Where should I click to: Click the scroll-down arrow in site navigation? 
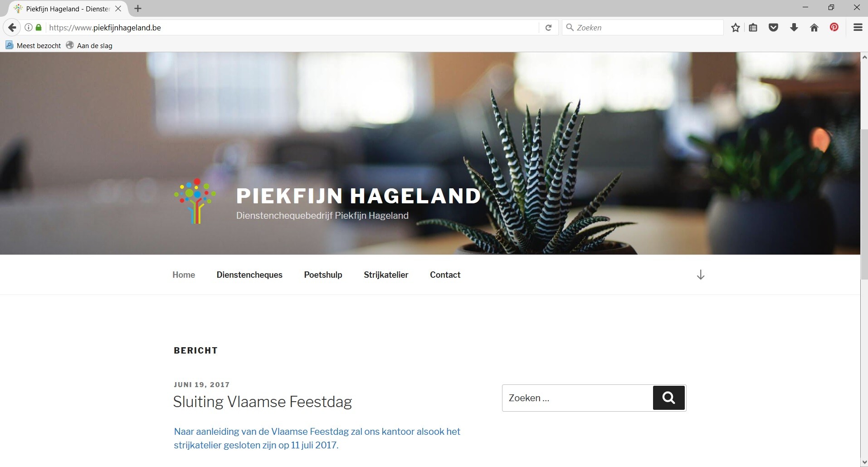(701, 275)
